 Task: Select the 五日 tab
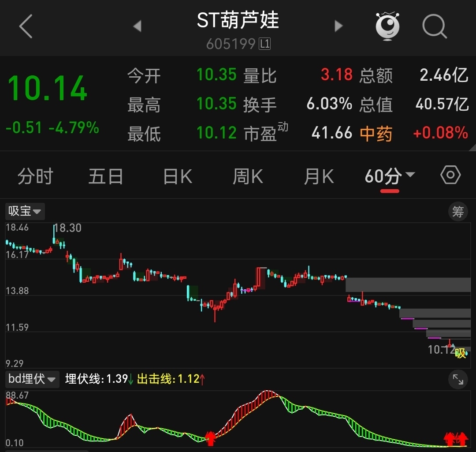(106, 176)
